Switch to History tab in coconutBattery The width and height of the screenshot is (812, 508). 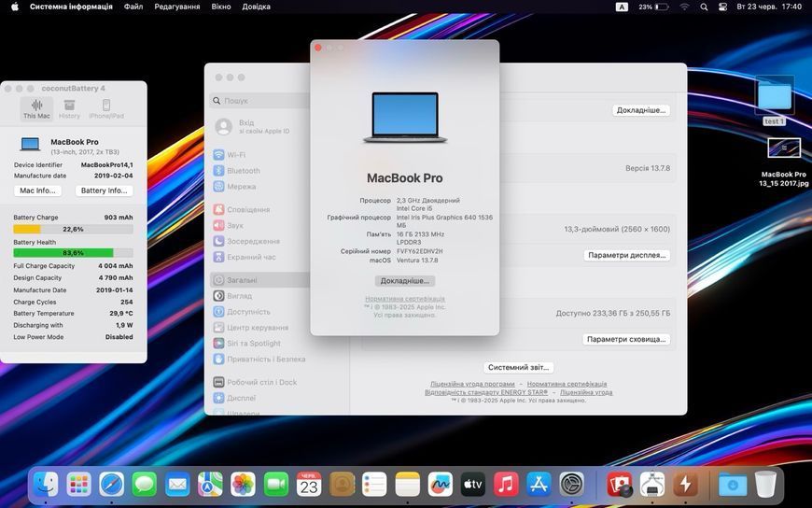point(69,109)
